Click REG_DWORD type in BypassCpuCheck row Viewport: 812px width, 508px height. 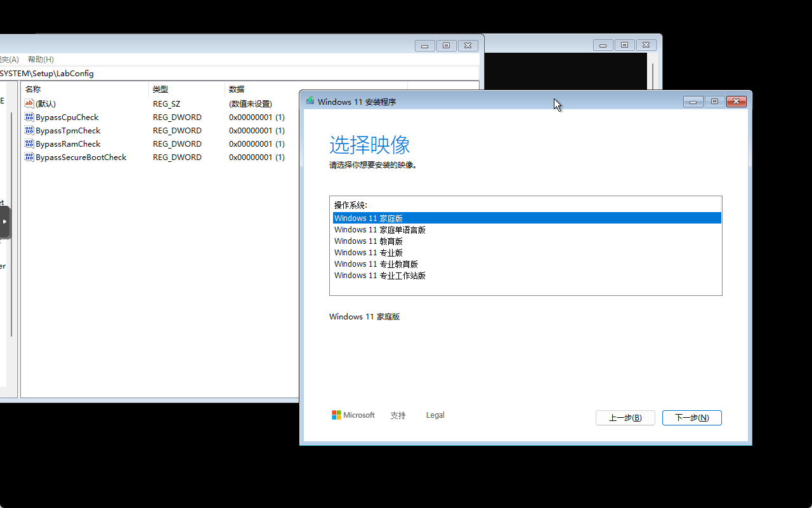177,117
